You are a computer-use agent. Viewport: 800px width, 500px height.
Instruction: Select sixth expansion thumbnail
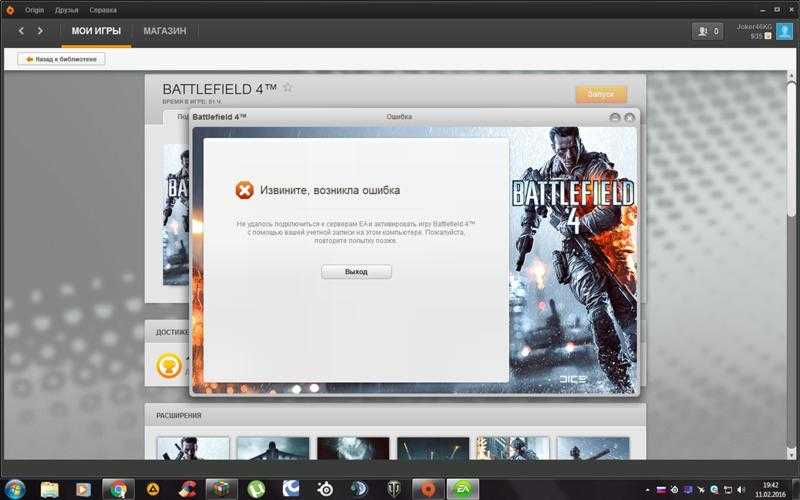pyautogui.click(x=593, y=448)
